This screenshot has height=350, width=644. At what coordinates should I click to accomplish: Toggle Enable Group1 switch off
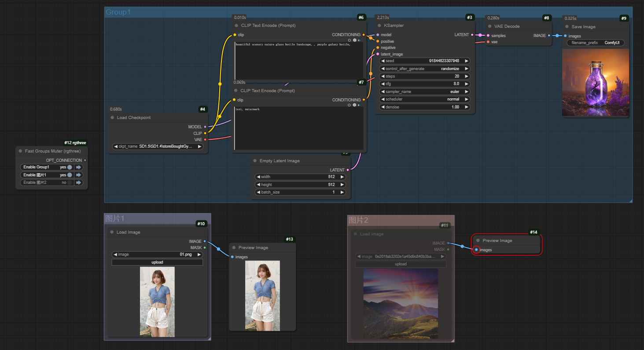pos(70,167)
